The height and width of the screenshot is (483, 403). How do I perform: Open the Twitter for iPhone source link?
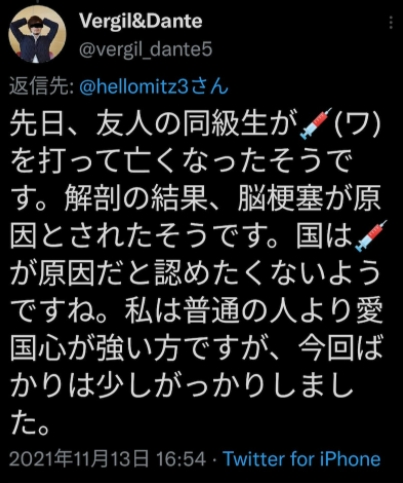[x=302, y=459]
